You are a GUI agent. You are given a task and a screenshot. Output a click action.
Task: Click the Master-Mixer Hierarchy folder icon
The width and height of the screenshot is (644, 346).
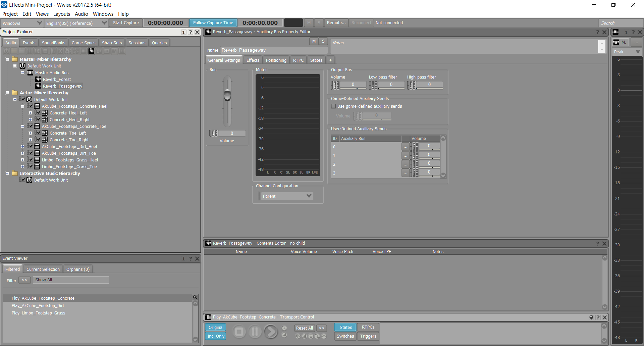(15, 59)
